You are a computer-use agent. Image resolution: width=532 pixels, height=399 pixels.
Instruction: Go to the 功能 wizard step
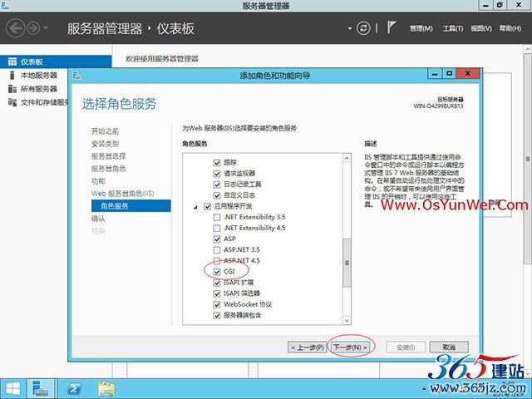98,181
